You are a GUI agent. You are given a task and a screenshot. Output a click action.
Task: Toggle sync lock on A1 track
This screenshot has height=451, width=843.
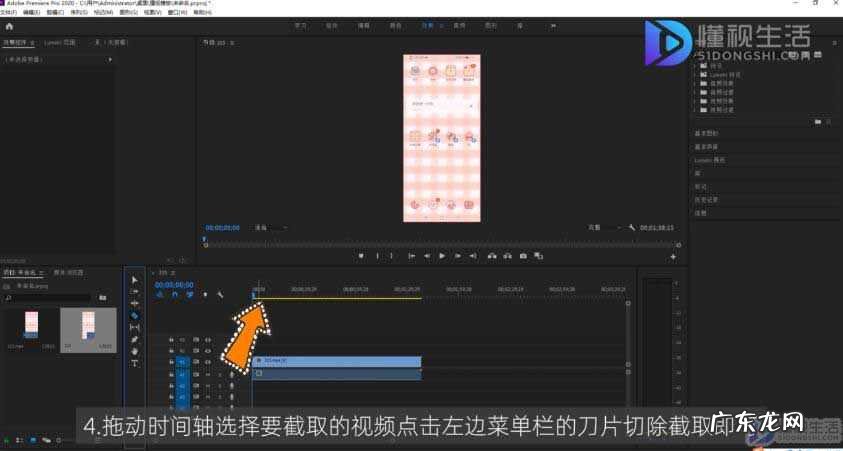(196, 374)
